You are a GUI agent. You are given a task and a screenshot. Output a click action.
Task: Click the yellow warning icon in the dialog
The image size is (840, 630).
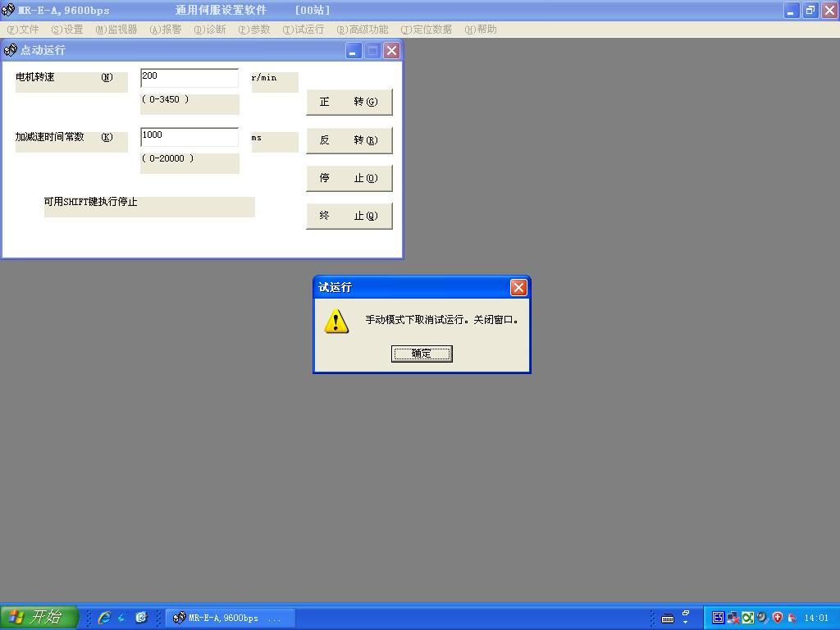click(336, 321)
